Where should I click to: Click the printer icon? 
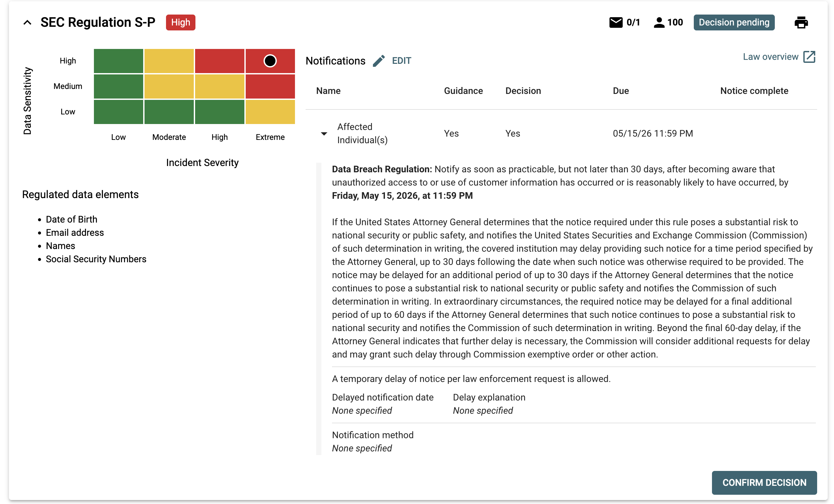tap(801, 23)
